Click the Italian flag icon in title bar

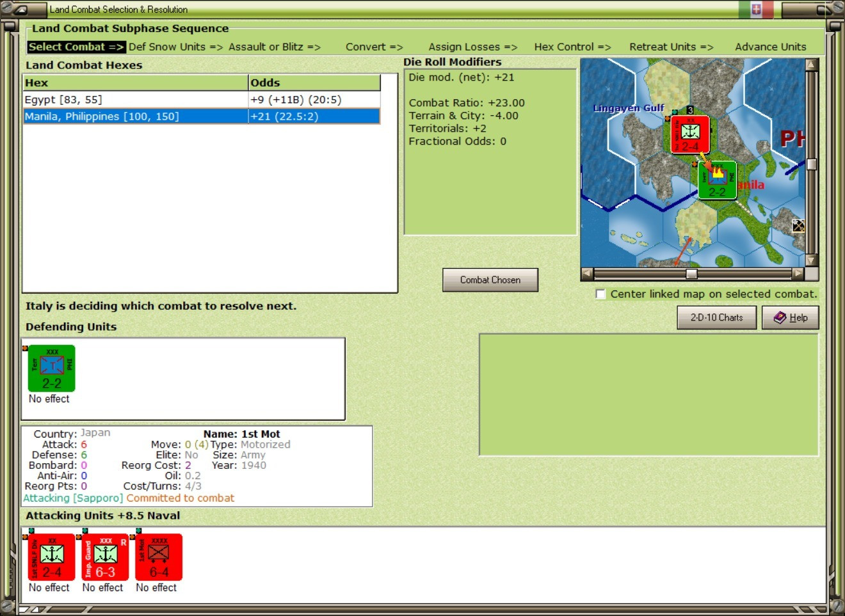click(x=756, y=10)
